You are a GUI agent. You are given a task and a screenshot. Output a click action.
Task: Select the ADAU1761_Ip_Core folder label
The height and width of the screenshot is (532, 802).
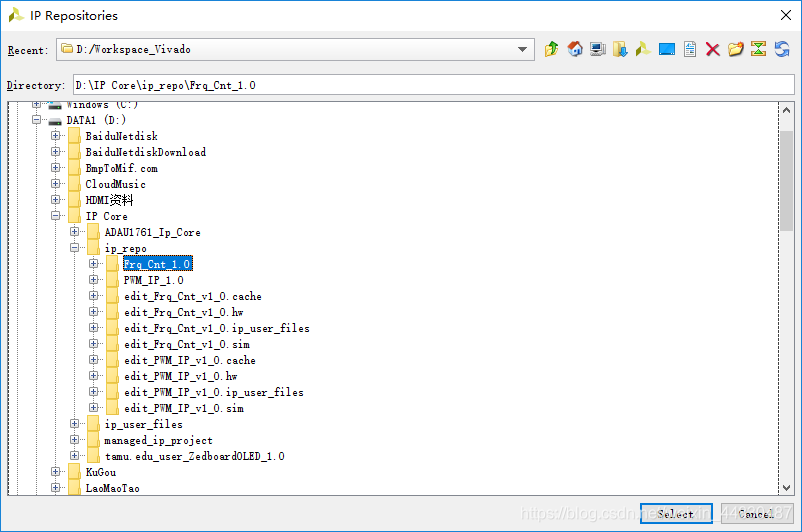coord(152,232)
